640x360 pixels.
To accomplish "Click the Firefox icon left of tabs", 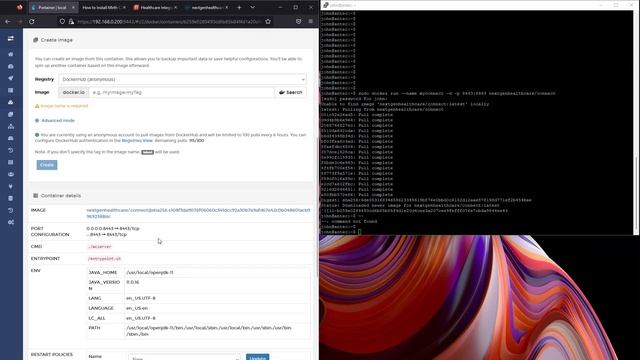I will [19, 7].
